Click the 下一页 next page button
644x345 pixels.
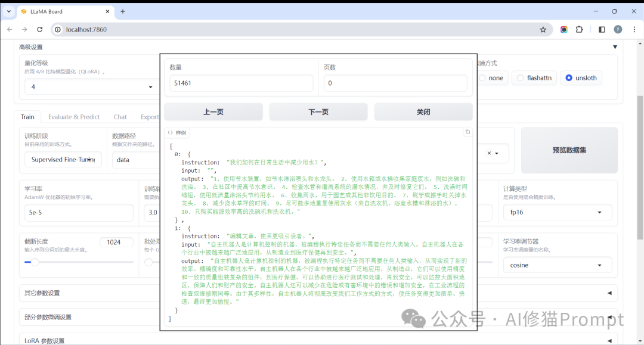(x=318, y=112)
